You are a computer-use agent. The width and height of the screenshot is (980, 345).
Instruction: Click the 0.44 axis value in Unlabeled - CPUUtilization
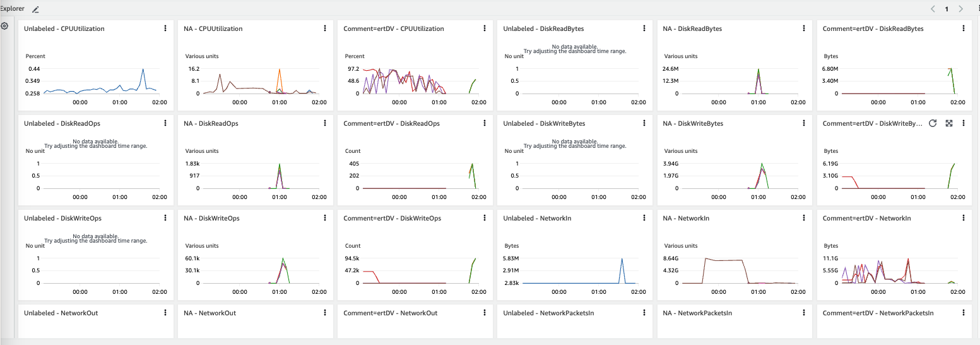[x=34, y=68]
